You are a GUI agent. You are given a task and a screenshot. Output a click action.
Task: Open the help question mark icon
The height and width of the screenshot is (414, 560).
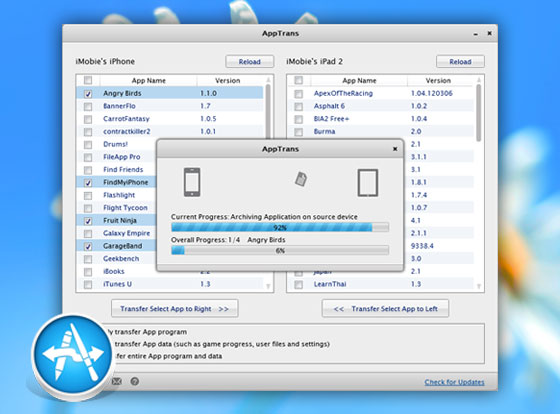click(x=135, y=381)
